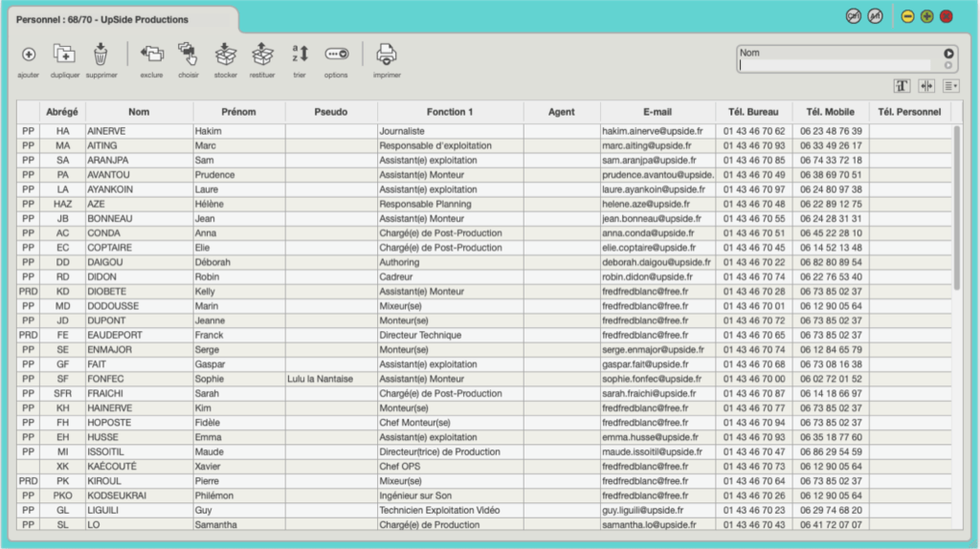
Task: Toggle the text size icon above the table
Action: tap(902, 86)
